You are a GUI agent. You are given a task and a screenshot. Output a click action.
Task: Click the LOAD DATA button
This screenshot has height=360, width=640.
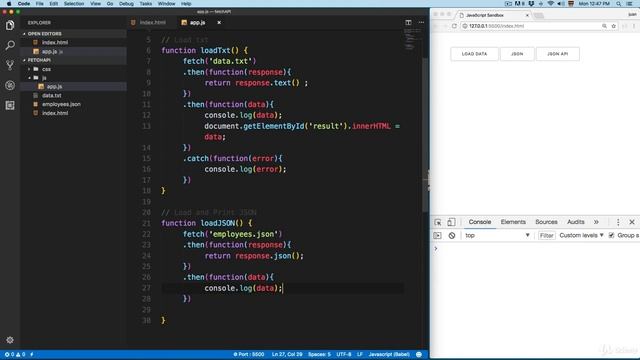(474, 54)
